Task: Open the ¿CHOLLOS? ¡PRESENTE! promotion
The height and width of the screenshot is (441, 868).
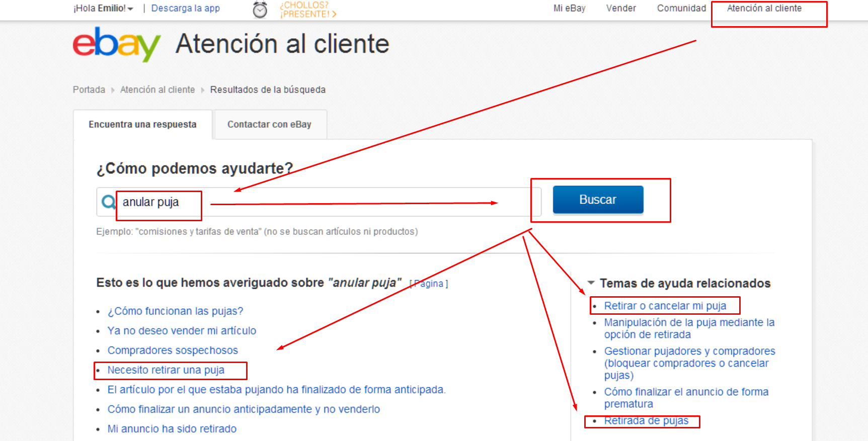Action: tap(308, 9)
